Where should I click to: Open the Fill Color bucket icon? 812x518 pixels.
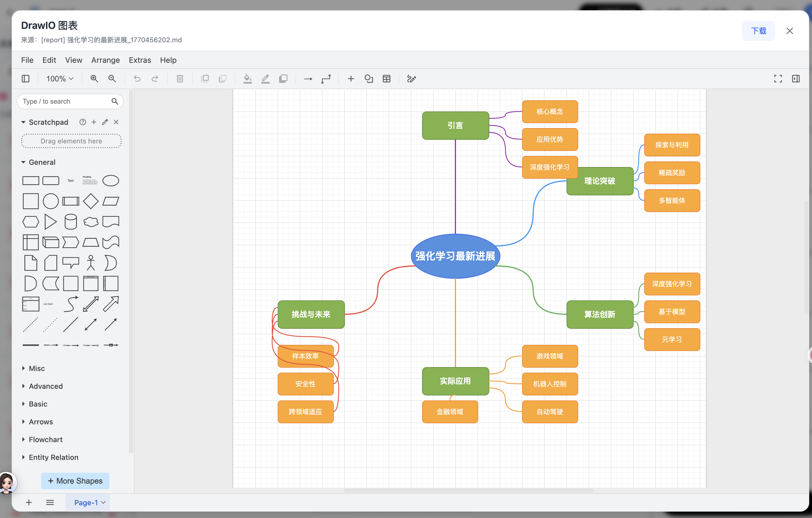pyautogui.click(x=247, y=79)
